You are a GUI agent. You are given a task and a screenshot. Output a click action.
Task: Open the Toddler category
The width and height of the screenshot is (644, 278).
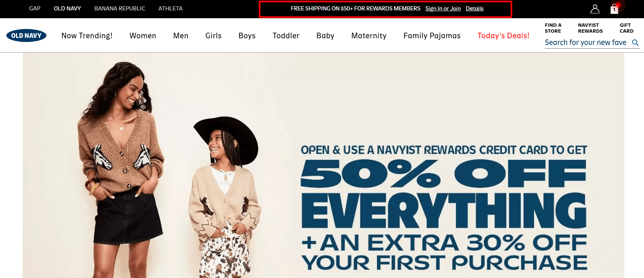(x=286, y=36)
